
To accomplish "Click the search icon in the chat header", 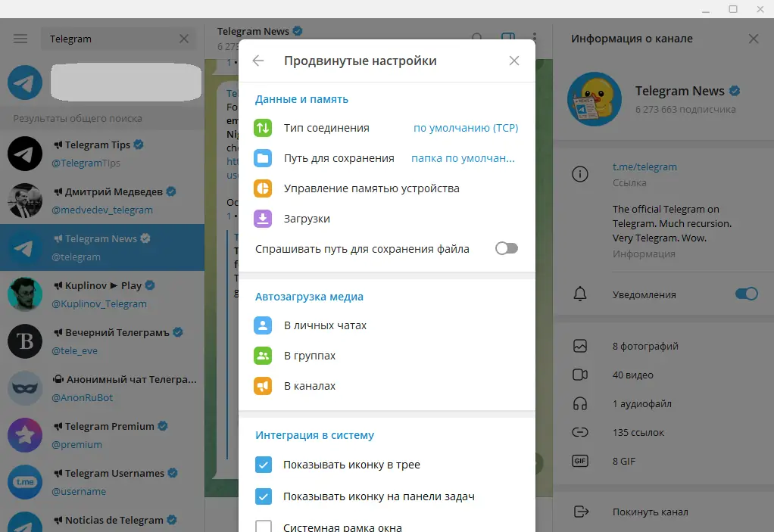I will pyautogui.click(x=477, y=37).
